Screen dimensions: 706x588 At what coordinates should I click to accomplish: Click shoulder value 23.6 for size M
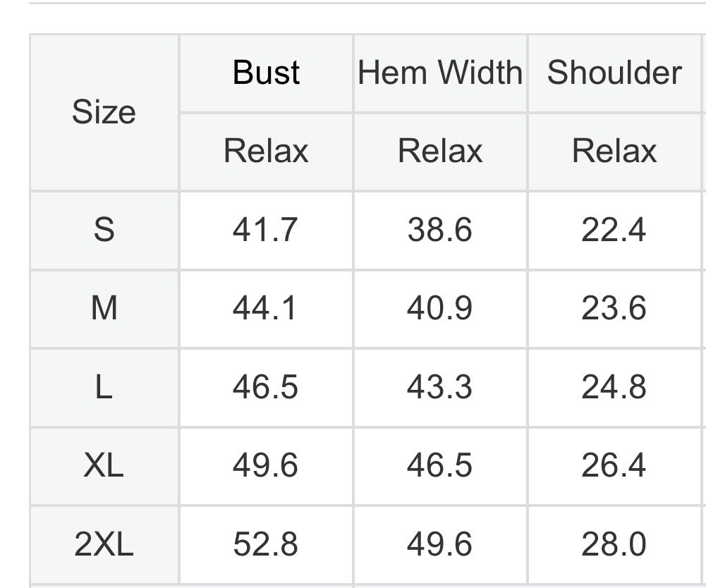(x=614, y=308)
